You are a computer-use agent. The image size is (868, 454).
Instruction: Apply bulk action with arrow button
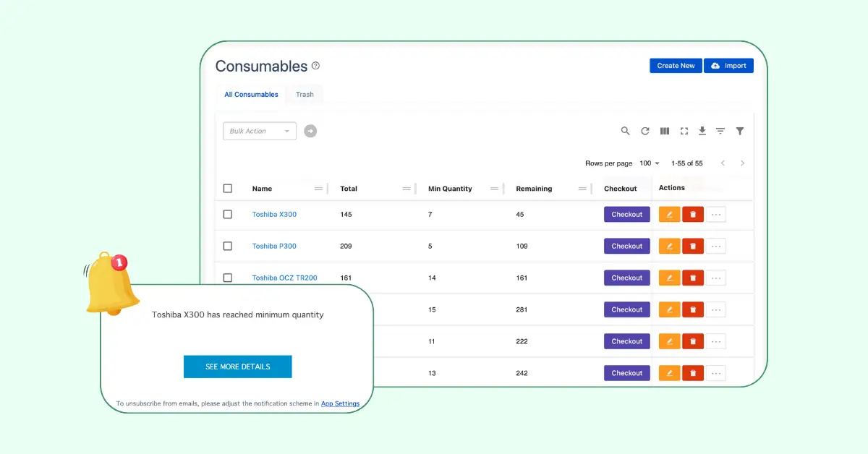point(310,131)
